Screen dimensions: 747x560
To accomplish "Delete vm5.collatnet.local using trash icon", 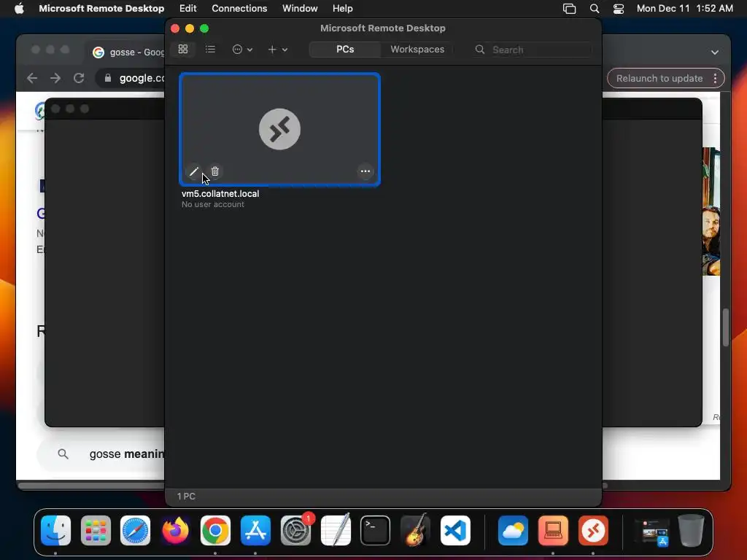I will pos(215,171).
